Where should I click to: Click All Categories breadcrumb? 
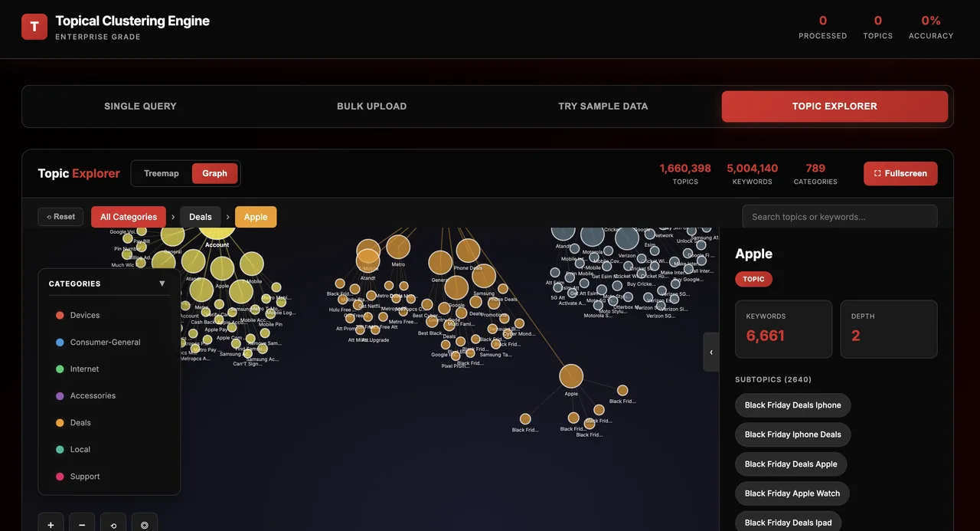click(129, 217)
